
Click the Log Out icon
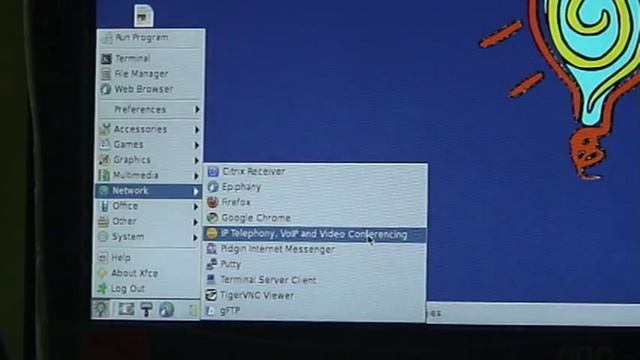(x=102, y=289)
